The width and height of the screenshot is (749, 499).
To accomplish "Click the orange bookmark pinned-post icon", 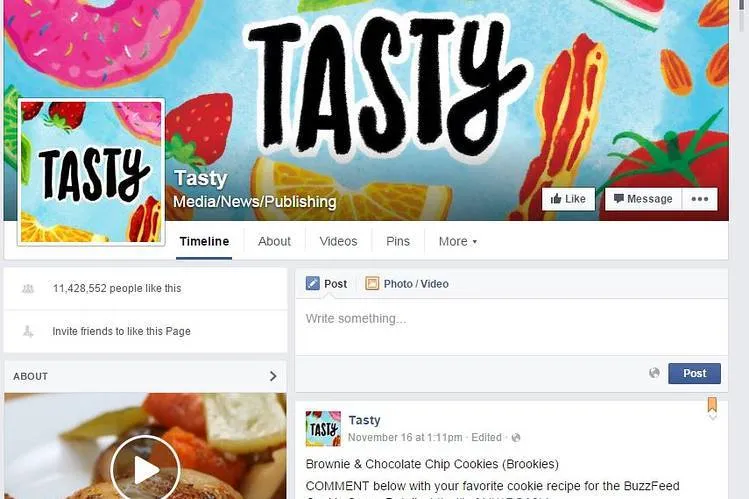I will click(x=712, y=404).
